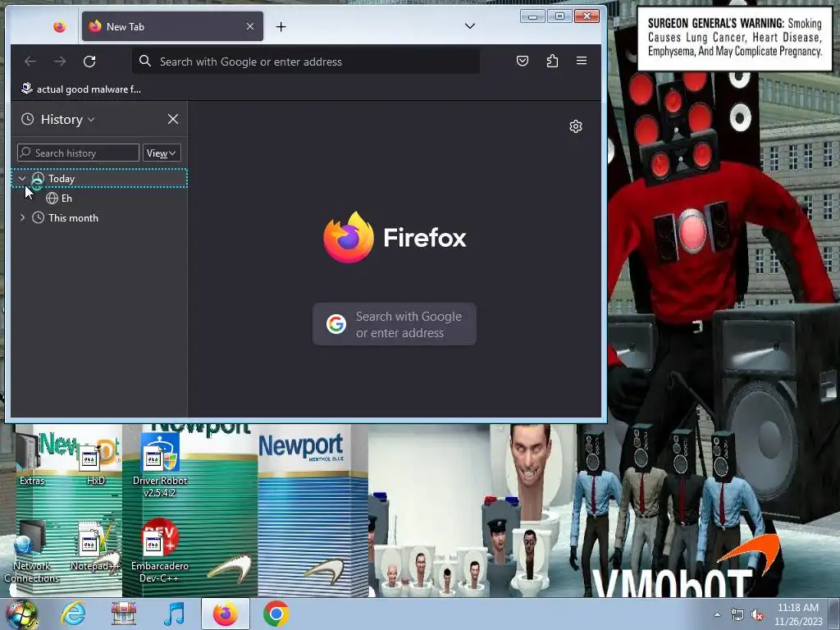
Task: Open the music note taskbar app
Action: (x=174, y=614)
